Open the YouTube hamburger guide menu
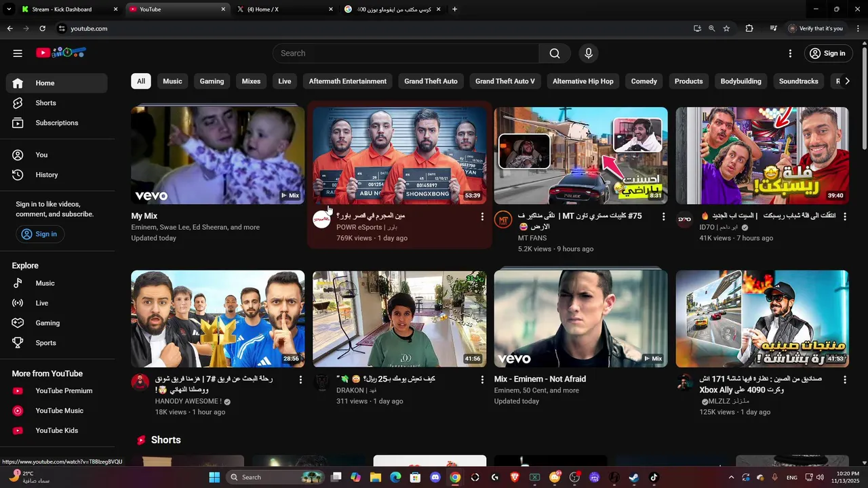 (18, 53)
